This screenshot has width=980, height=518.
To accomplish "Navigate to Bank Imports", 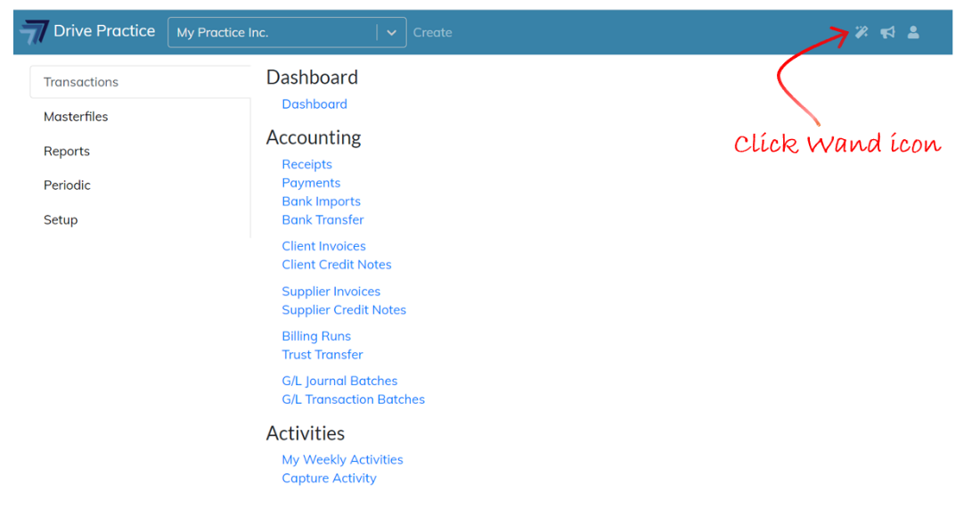I will (x=321, y=201).
